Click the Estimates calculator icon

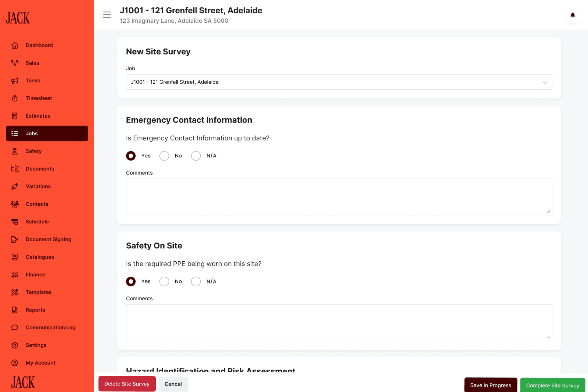[15, 116]
